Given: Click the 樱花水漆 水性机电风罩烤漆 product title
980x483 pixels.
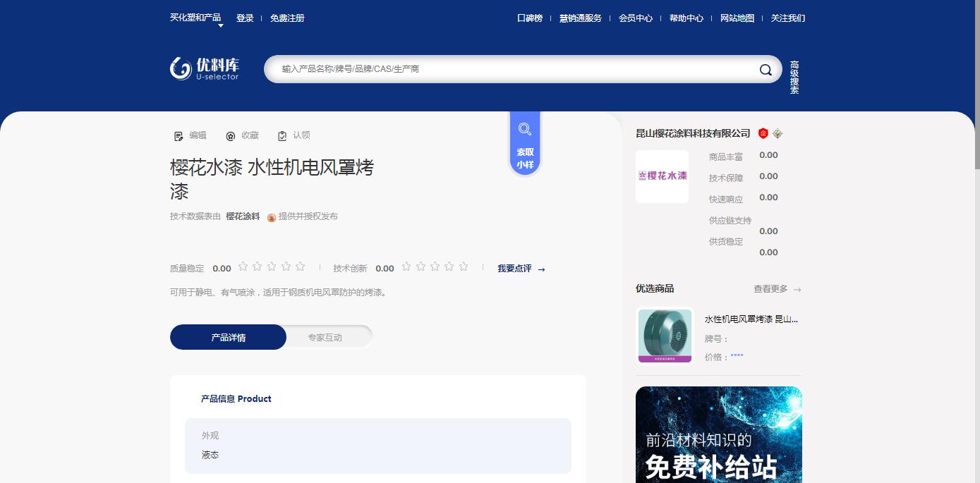Looking at the screenshot, I should 272,179.
